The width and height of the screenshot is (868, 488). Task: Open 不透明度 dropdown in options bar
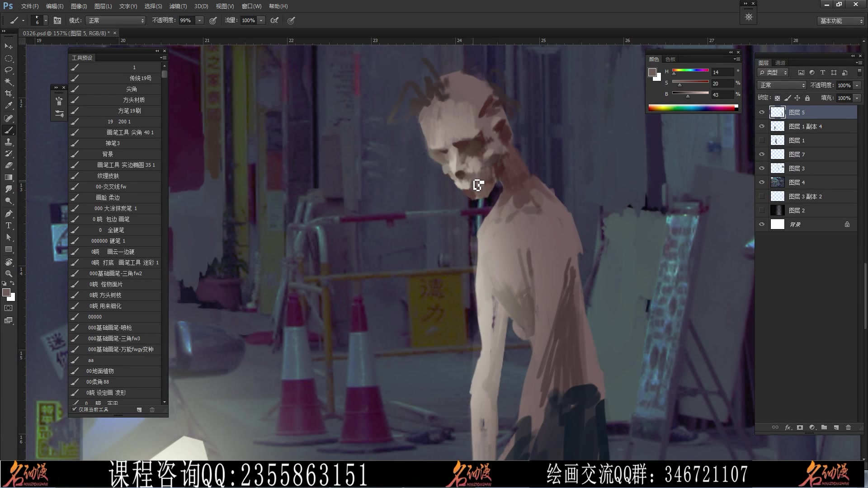199,20
